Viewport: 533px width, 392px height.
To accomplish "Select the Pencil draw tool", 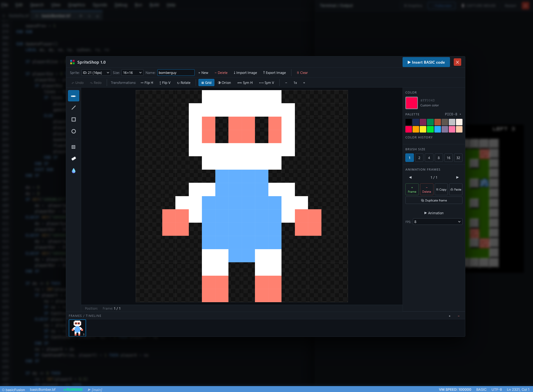I will click(74, 96).
